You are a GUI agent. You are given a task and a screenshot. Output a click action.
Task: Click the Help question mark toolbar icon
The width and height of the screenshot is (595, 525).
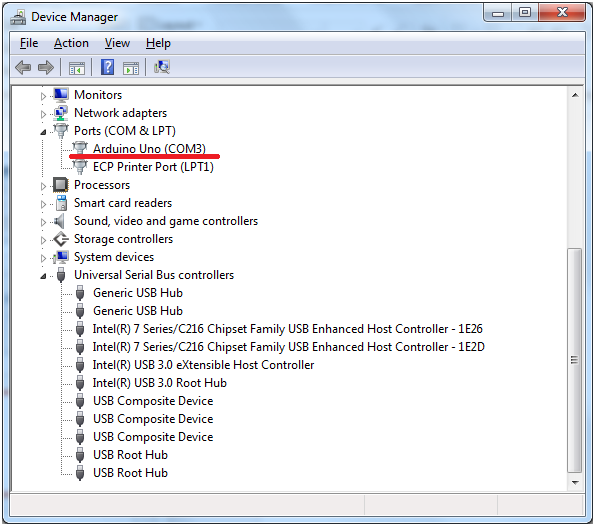coord(107,68)
